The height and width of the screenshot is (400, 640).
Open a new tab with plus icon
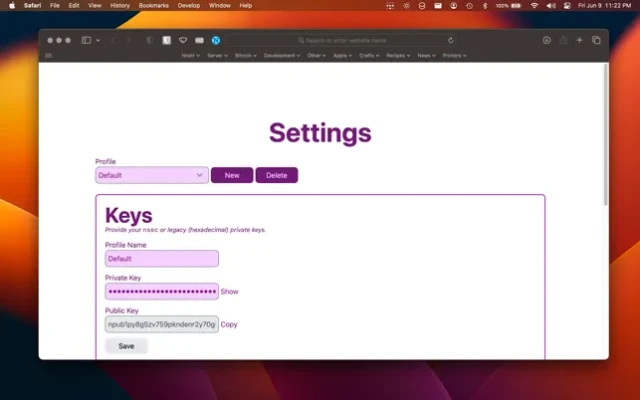[579, 40]
